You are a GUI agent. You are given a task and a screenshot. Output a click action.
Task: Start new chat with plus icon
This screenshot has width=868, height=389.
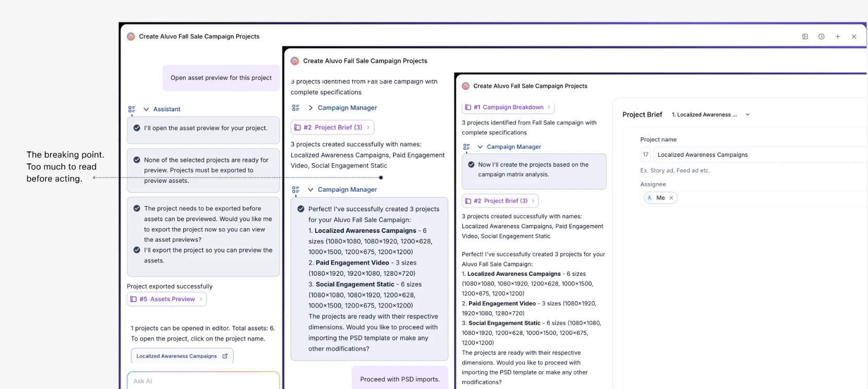(838, 37)
